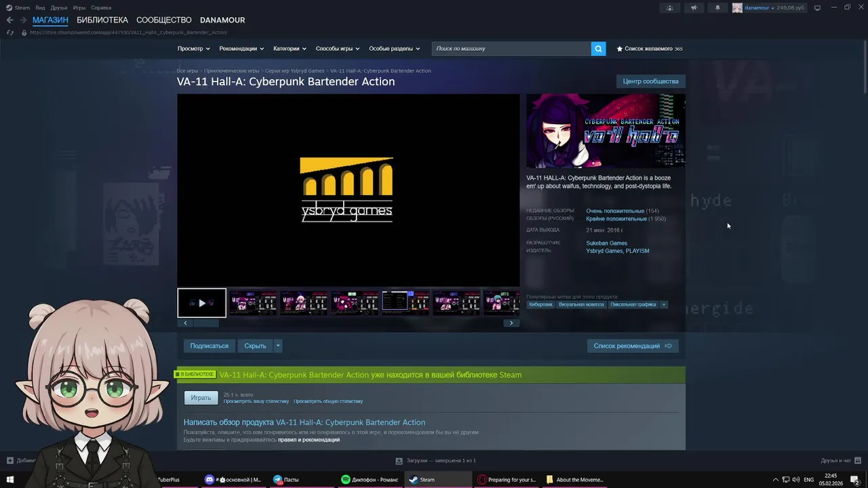Image resolution: width=868 pixels, height=488 pixels.
Task: Expand the arrow next to 'Скрыть'
Action: pyautogui.click(x=278, y=346)
